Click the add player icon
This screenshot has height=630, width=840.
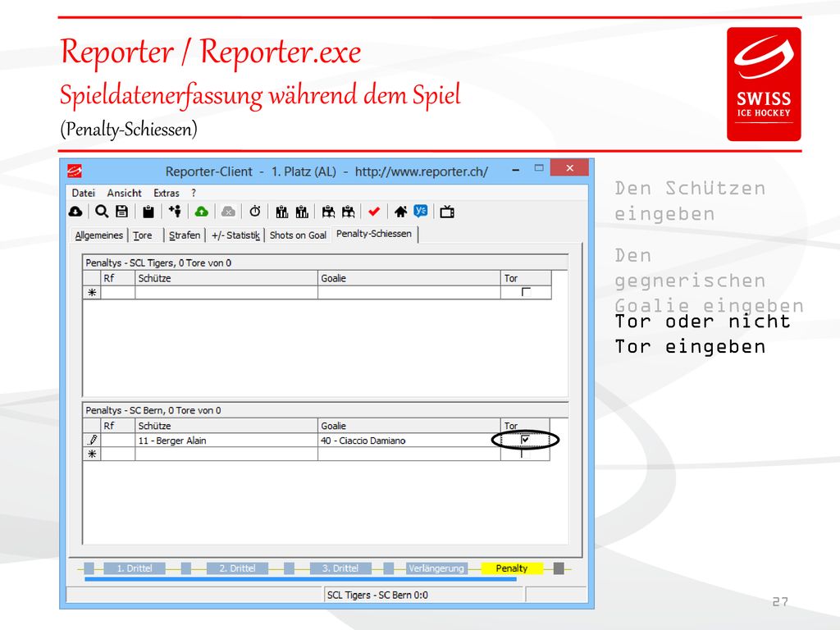(x=176, y=212)
